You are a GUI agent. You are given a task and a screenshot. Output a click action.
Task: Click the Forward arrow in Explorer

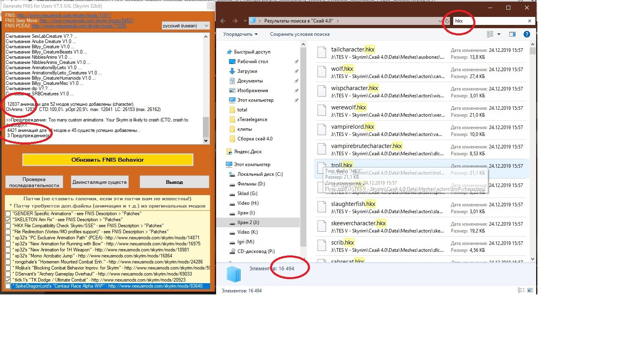235,21
